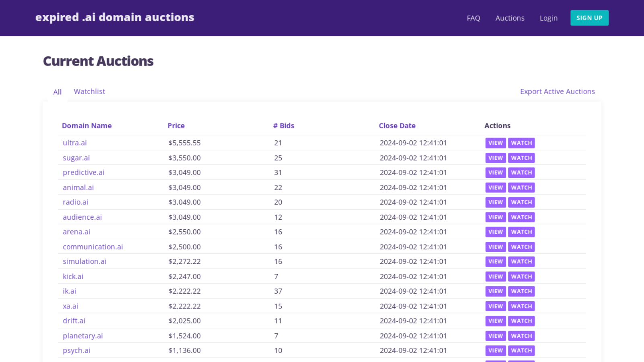
Task: Open the Login page
Action: 549,18
